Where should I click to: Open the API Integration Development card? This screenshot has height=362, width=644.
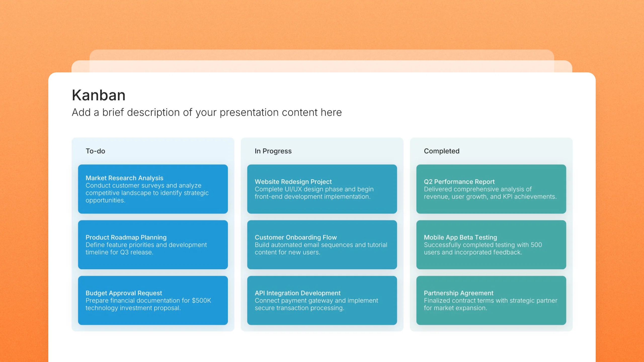coord(322,300)
